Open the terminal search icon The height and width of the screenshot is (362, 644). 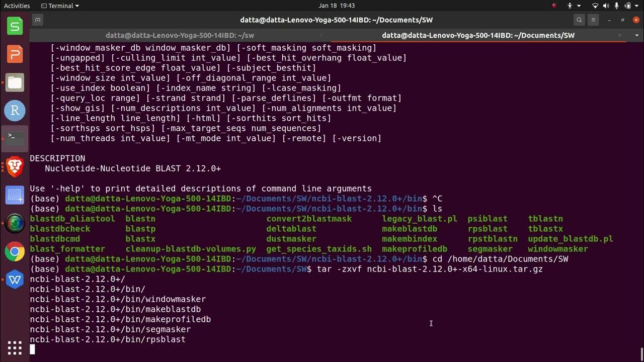(x=579, y=20)
